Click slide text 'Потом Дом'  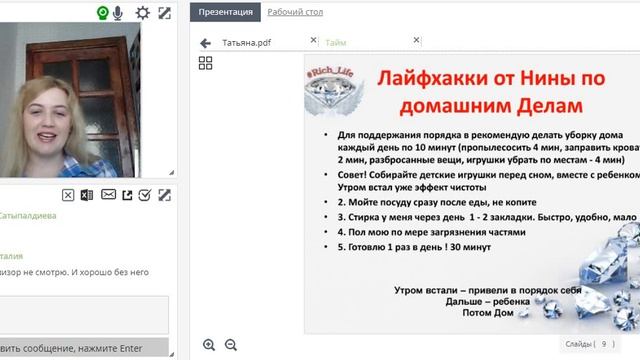[488, 313]
